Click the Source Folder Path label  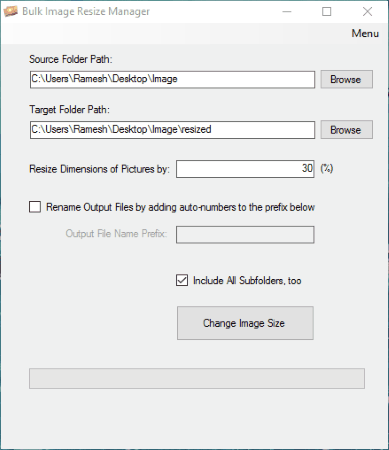pos(71,59)
